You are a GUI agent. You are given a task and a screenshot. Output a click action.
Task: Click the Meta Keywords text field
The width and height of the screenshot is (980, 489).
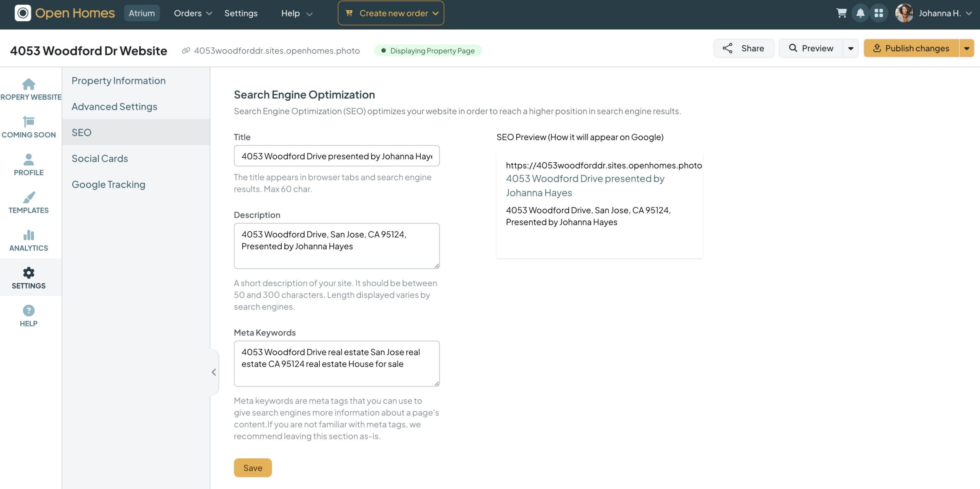tap(336, 363)
